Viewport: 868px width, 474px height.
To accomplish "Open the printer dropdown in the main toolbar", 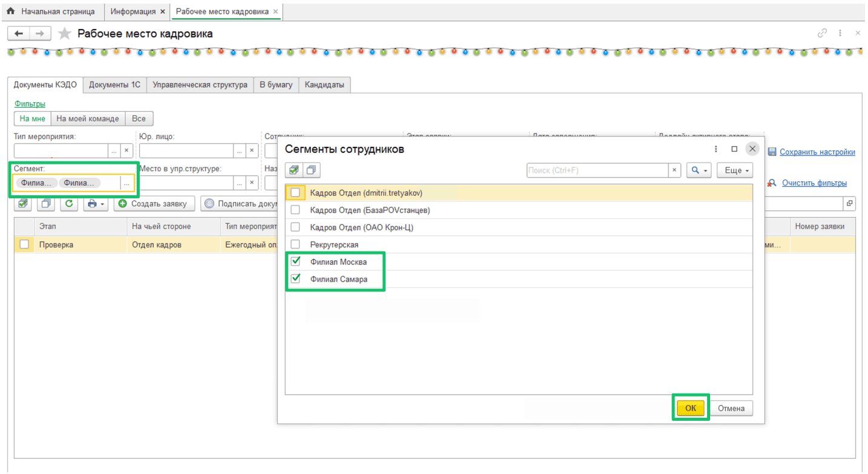I will pyautogui.click(x=96, y=204).
